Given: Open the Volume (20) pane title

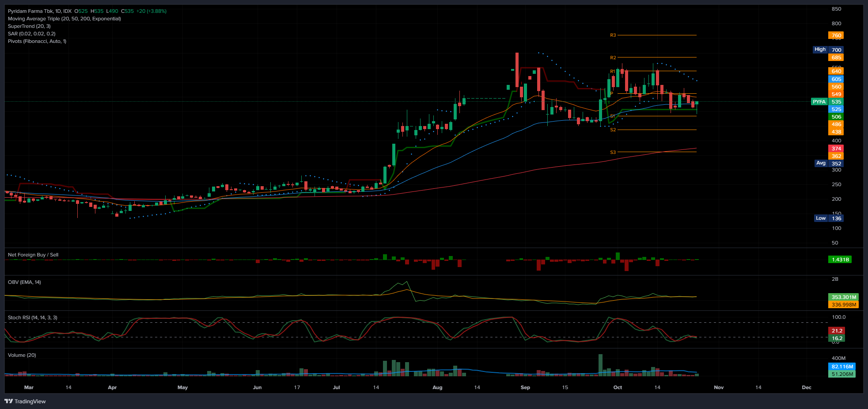Looking at the screenshot, I should pos(22,355).
